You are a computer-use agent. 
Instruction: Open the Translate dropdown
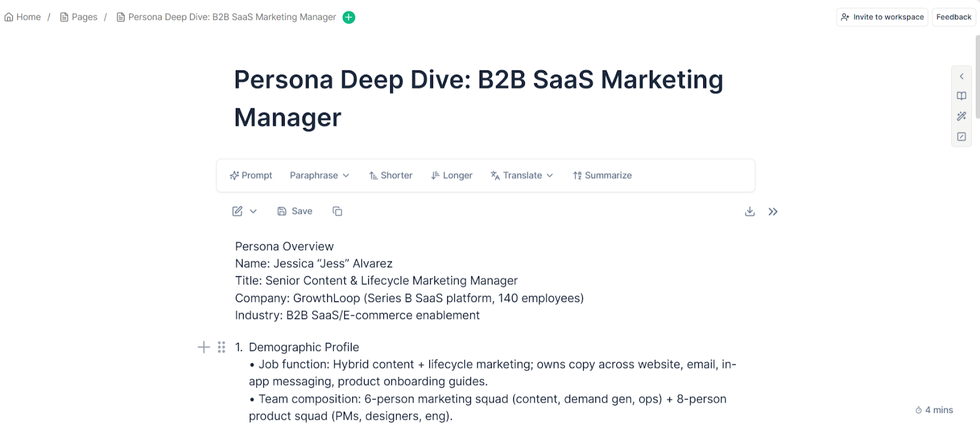[x=522, y=176]
